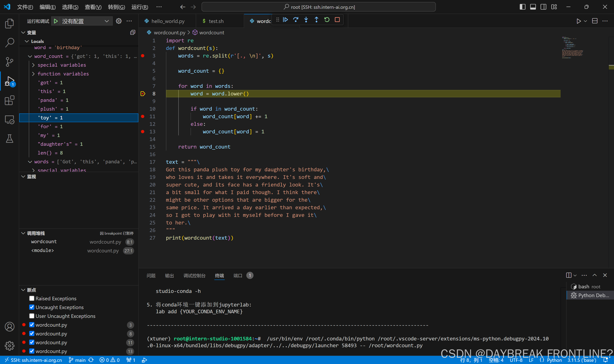
Task: Click the debug Continue button
Action: pyautogui.click(x=285, y=20)
